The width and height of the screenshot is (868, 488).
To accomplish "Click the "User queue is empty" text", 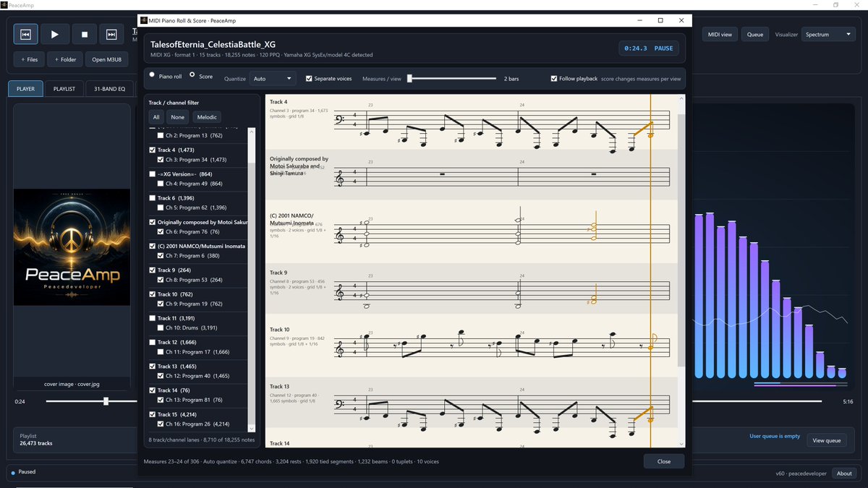I will coord(775,436).
